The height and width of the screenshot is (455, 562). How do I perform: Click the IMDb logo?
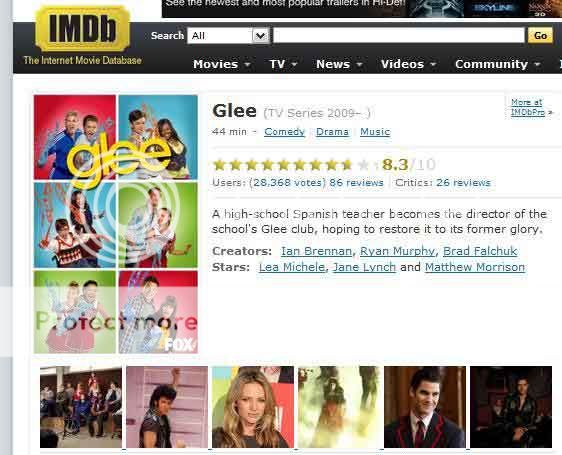click(82, 29)
